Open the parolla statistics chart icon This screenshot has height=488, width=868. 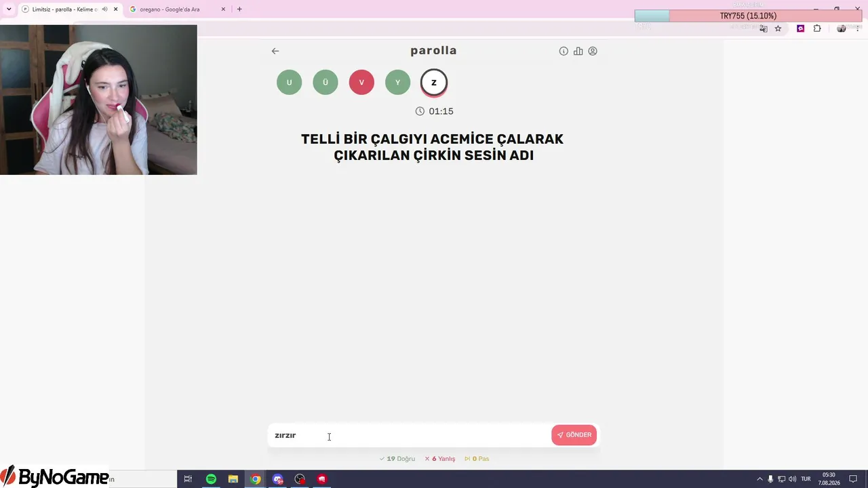click(578, 51)
